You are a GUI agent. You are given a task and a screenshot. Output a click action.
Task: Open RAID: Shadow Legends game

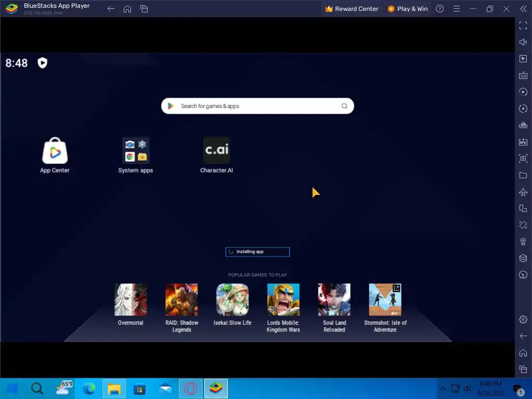[x=181, y=300]
